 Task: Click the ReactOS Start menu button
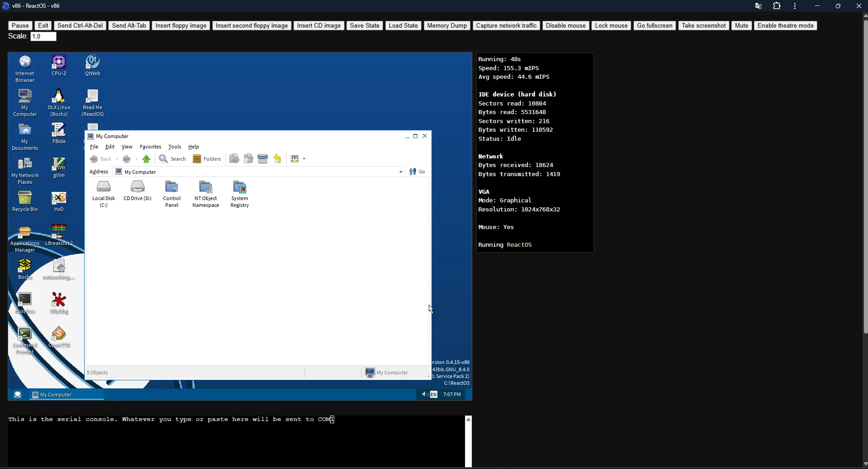[x=18, y=395]
